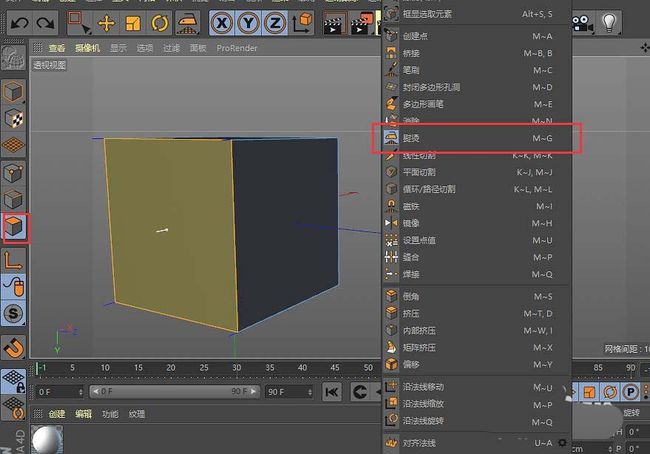Open the 摄像机 viewport menu
Screen dimensions: 650x454
click(87, 48)
